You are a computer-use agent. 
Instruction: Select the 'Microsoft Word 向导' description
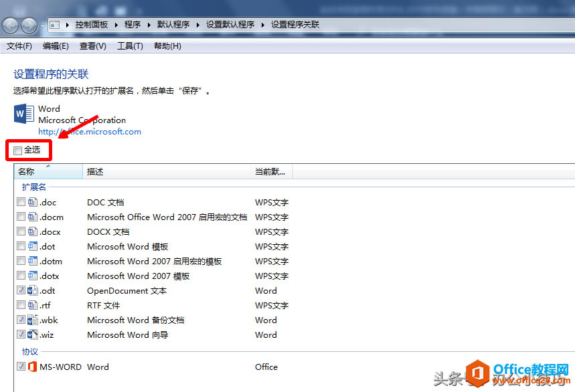128,334
